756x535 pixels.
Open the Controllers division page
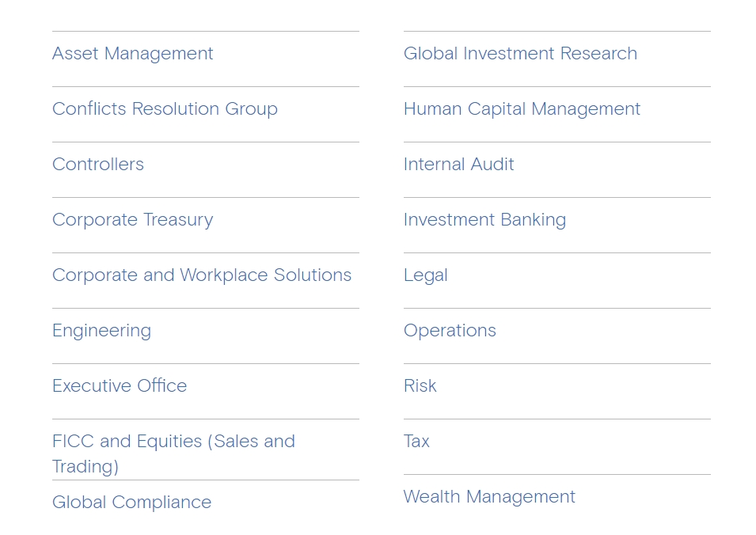click(x=98, y=165)
